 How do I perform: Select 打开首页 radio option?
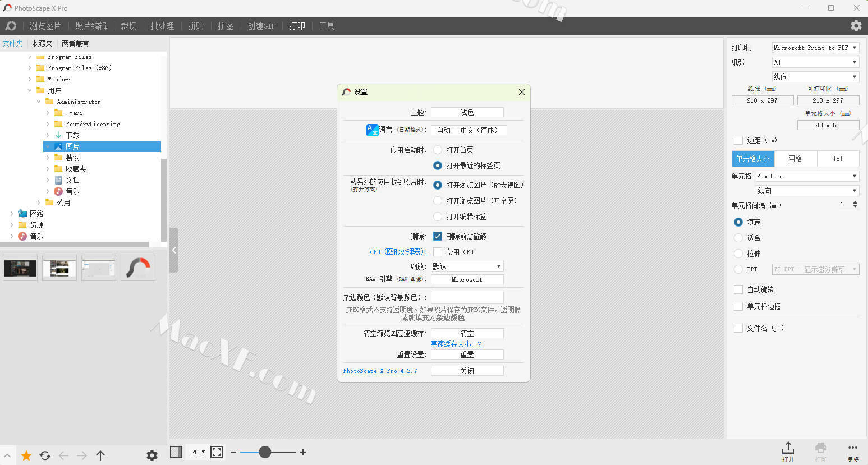tap(438, 150)
